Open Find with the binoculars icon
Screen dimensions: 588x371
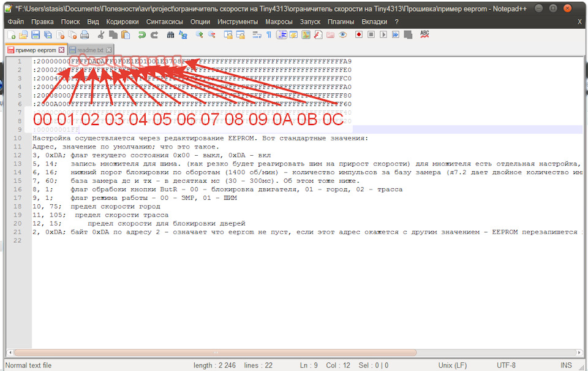pos(171,35)
